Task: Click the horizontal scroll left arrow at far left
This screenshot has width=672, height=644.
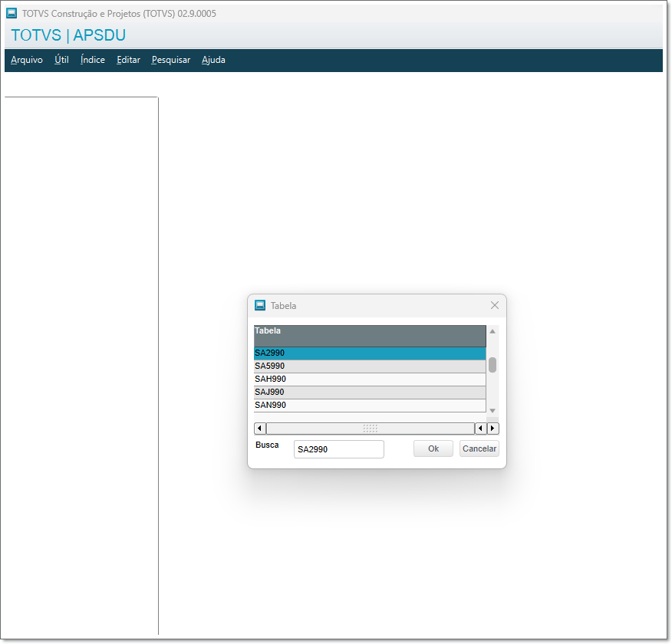Action: (x=260, y=429)
